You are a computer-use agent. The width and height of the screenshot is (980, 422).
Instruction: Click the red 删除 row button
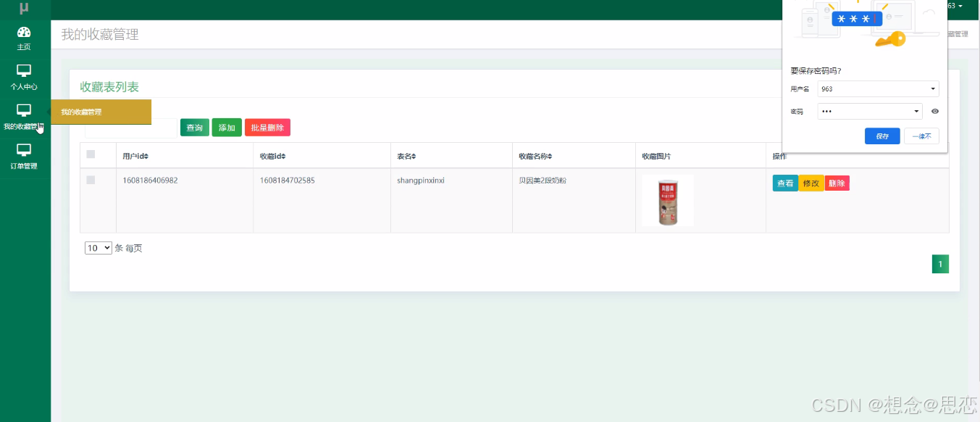click(837, 183)
